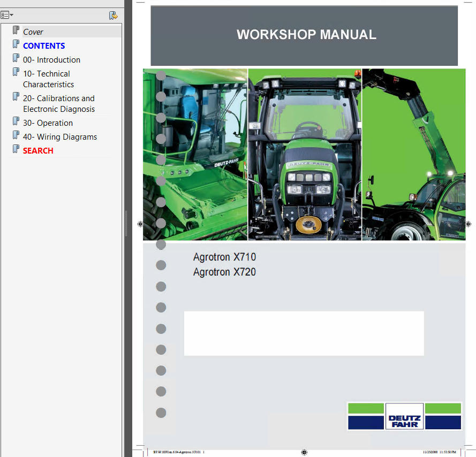
Task: Click the front-view tractor photo
Action: 305,155
